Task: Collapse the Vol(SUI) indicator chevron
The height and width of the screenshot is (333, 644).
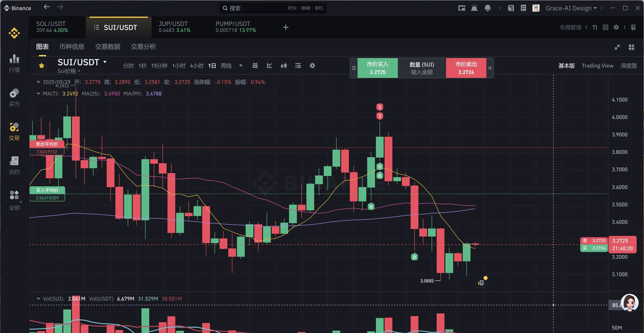Action: (38, 299)
